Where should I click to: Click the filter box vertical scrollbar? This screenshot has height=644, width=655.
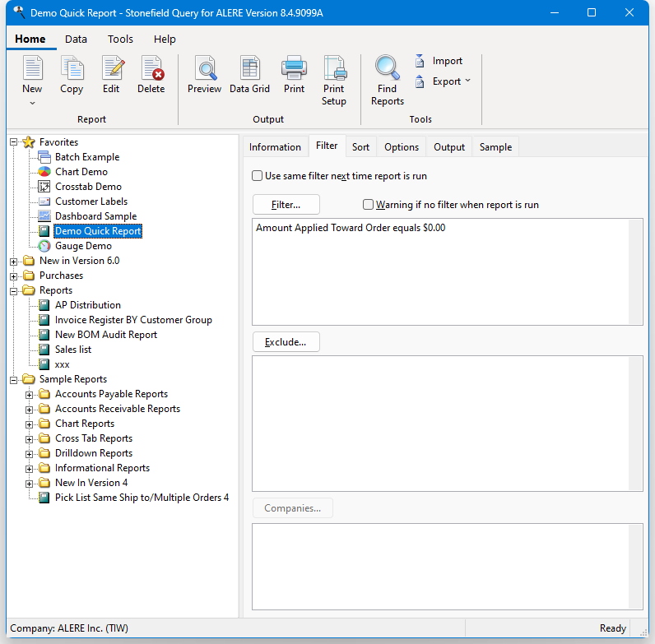tap(635, 271)
